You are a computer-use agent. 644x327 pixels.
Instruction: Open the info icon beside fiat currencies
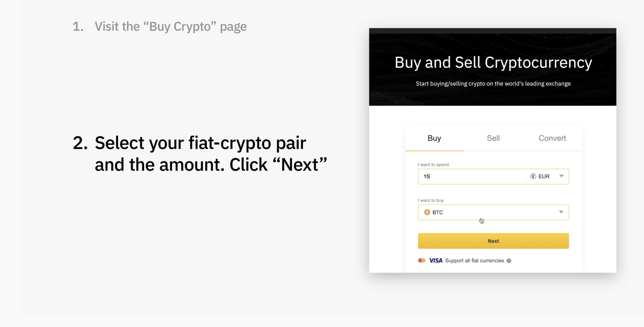(509, 260)
